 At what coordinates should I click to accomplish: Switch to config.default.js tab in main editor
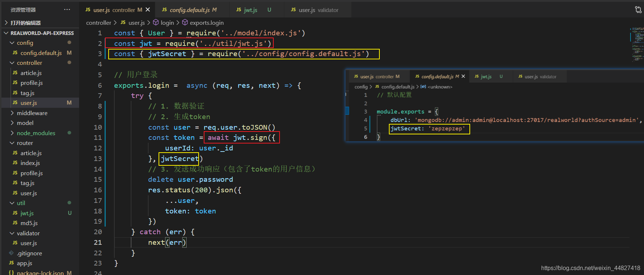(x=189, y=10)
